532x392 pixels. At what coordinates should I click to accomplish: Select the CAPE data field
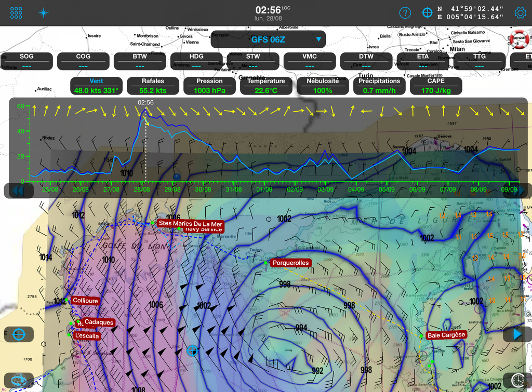pyautogui.click(x=436, y=86)
